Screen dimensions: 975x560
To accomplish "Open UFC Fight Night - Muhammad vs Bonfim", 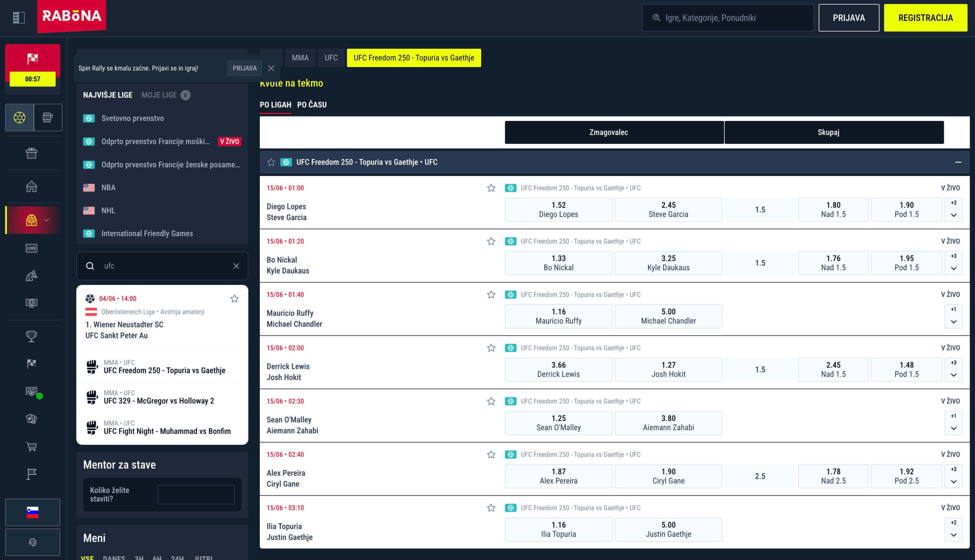I will click(162, 428).
